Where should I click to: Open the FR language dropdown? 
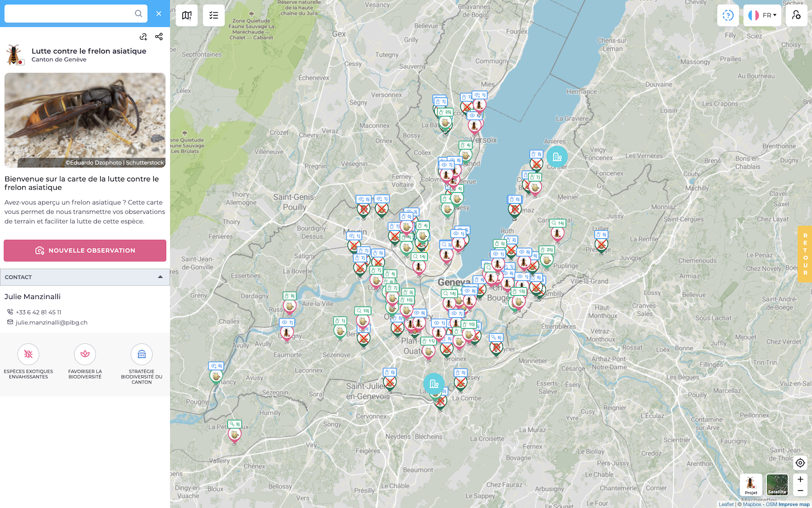(762, 15)
